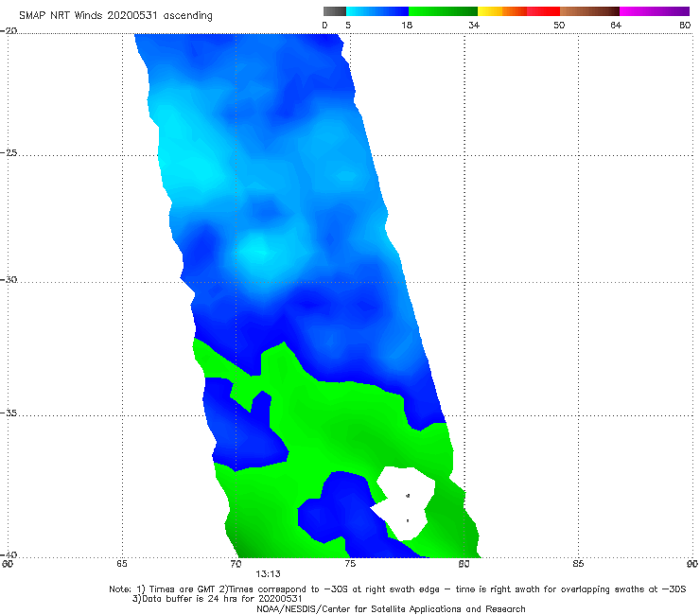The image size is (700, 615).
Task: Click the note line 'Times are GMT'
Action: [182, 589]
